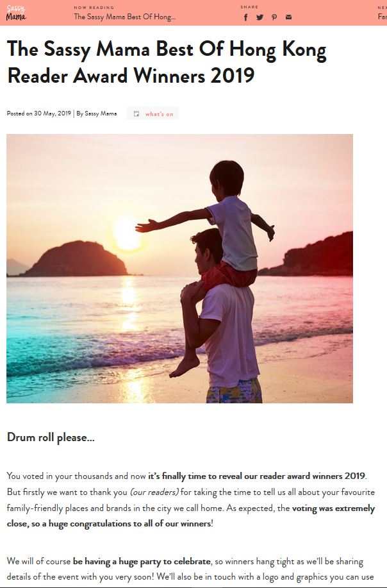Viewport: 387px width, 588px height.
Task: Open the what's on category tag
Action: (159, 114)
